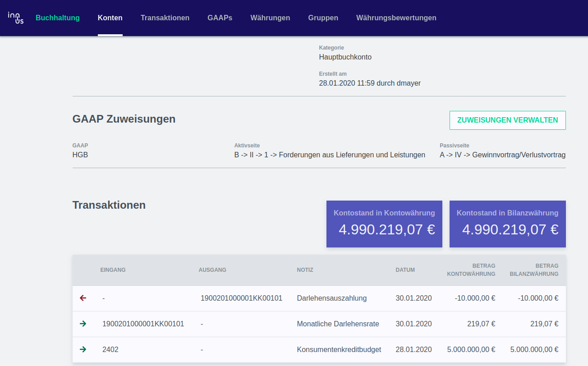Click Eingang account 2402
The height and width of the screenshot is (366, 588).
click(110, 349)
